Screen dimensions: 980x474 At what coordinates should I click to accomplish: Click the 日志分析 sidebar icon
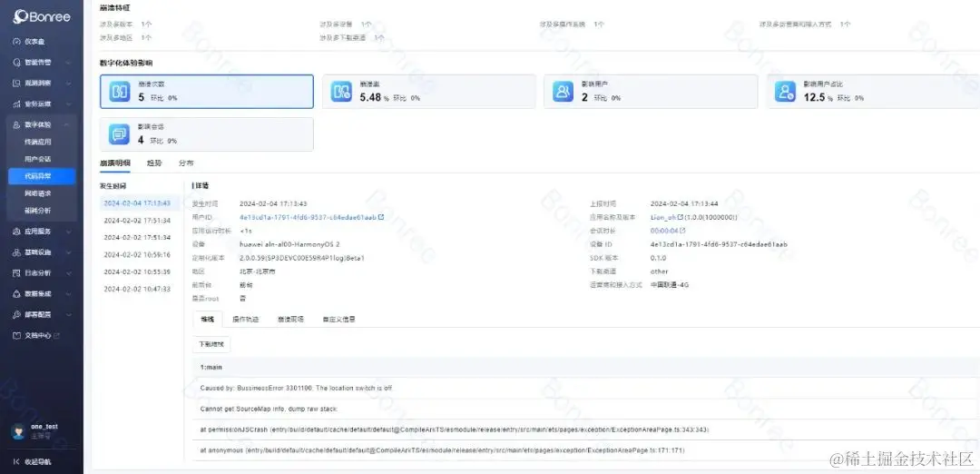click(17, 273)
